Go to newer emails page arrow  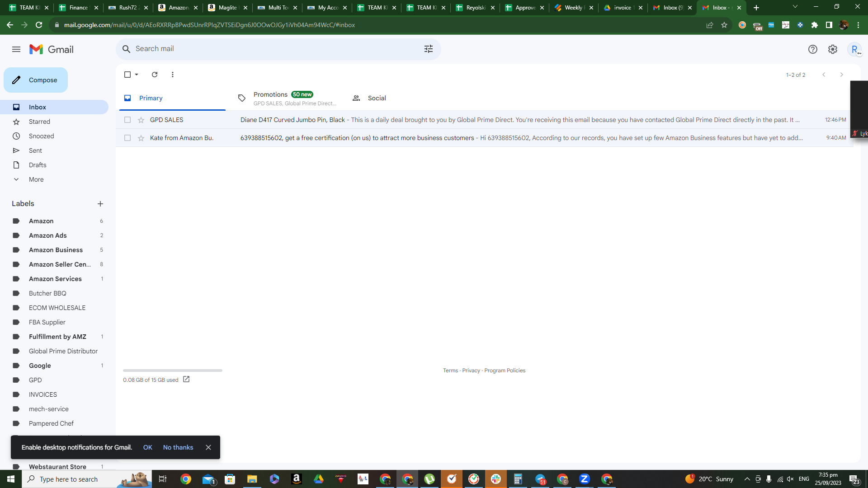pyautogui.click(x=824, y=75)
